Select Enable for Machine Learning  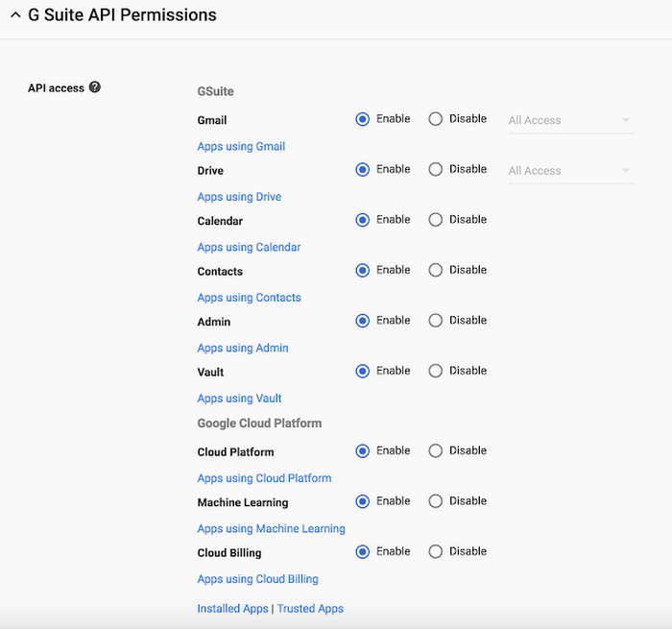click(363, 501)
